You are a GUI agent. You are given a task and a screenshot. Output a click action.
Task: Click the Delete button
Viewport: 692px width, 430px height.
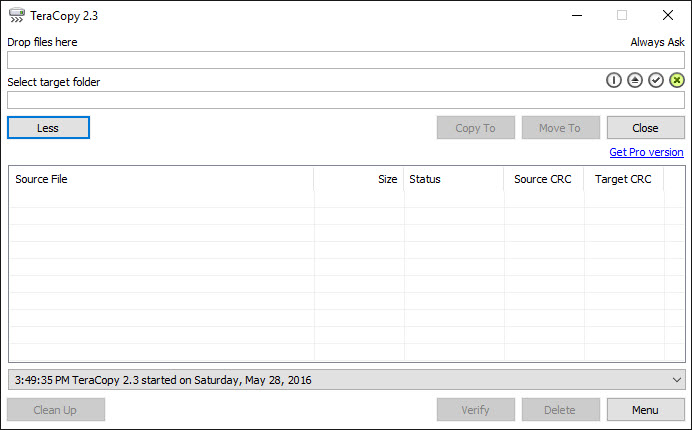pyautogui.click(x=560, y=410)
